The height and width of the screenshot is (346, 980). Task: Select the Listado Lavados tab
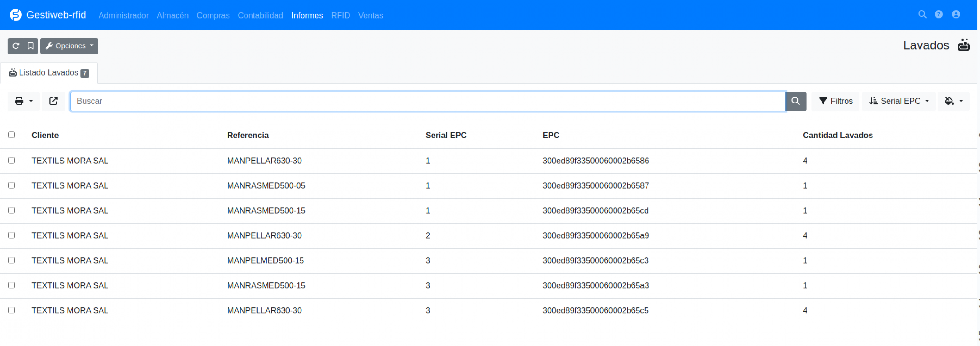point(49,73)
